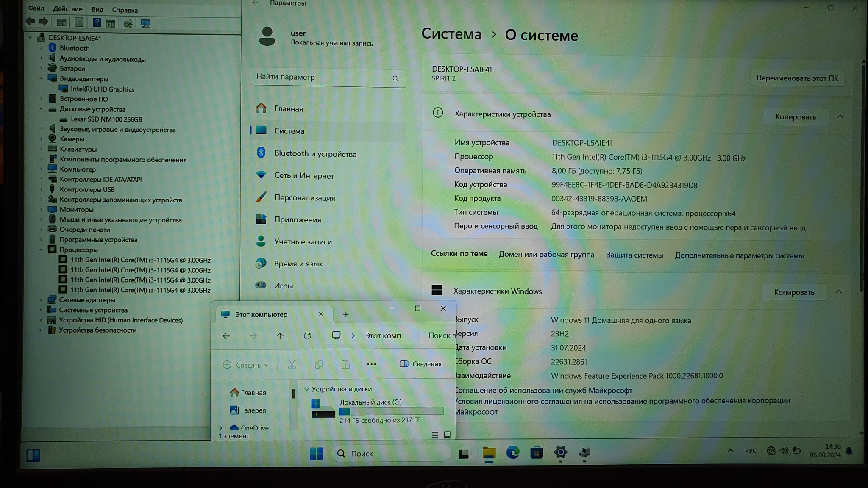Image resolution: width=868 pixels, height=488 pixels.
Task: Click the scan hardware changes monitor icon
Action: (145, 23)
